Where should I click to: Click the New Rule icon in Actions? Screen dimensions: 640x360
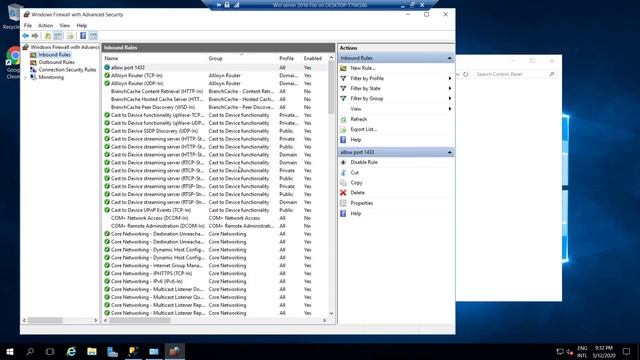[x=343, y=68]
